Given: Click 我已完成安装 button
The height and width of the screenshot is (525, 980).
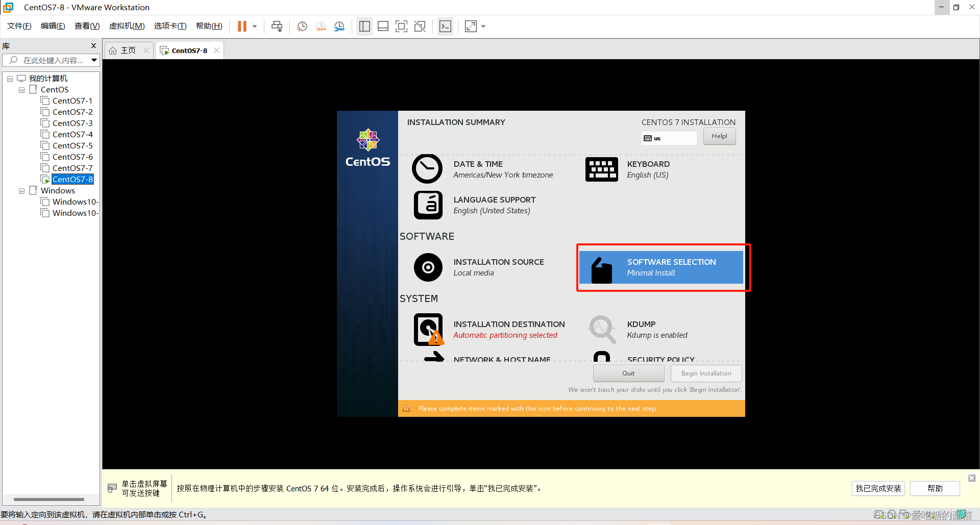Looking at the screenshot, I should pyautogui.click(x=878, y=488).
